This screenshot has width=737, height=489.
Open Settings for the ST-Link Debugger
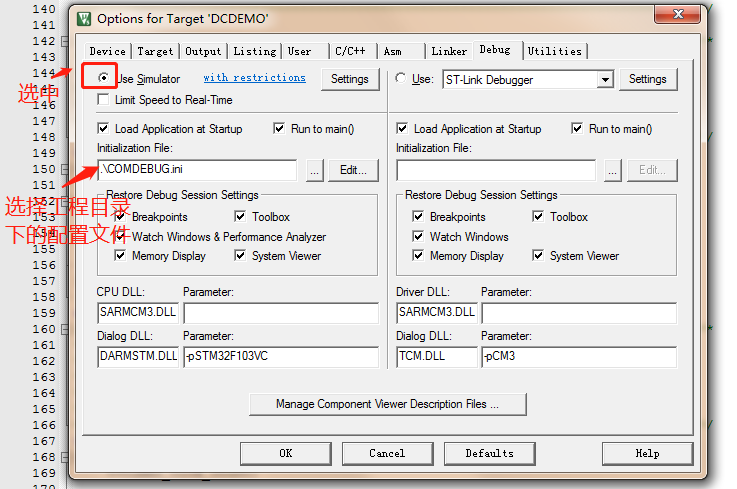[647, 79]
